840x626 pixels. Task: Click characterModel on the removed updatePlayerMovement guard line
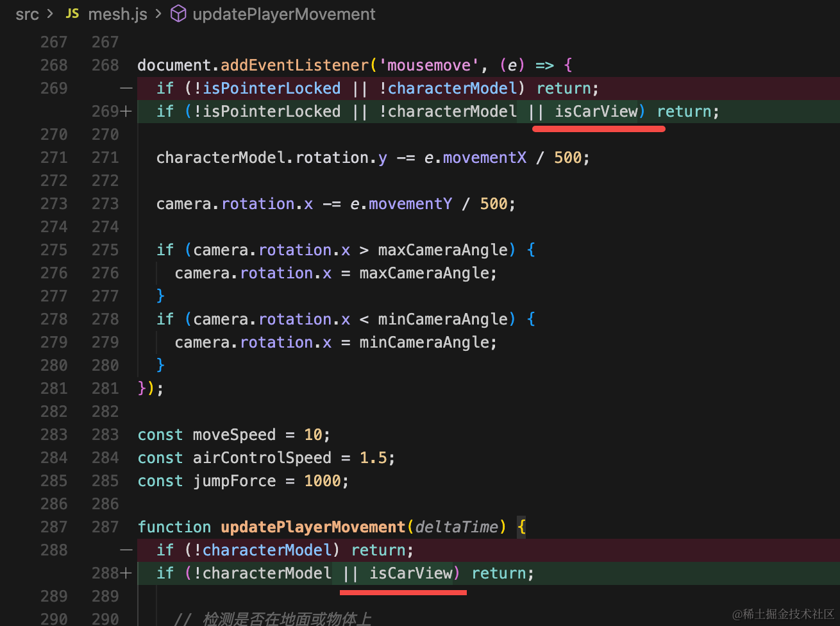pos(267,550)
